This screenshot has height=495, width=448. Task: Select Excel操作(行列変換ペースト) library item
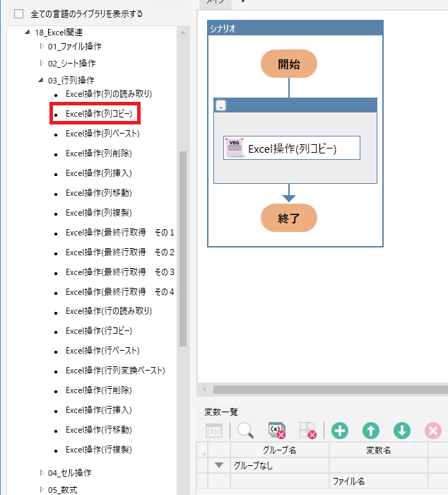pyautogui.click(x=115, y=371)
